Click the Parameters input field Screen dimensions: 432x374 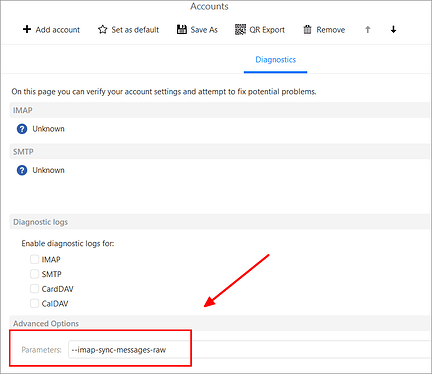[250, 350]
